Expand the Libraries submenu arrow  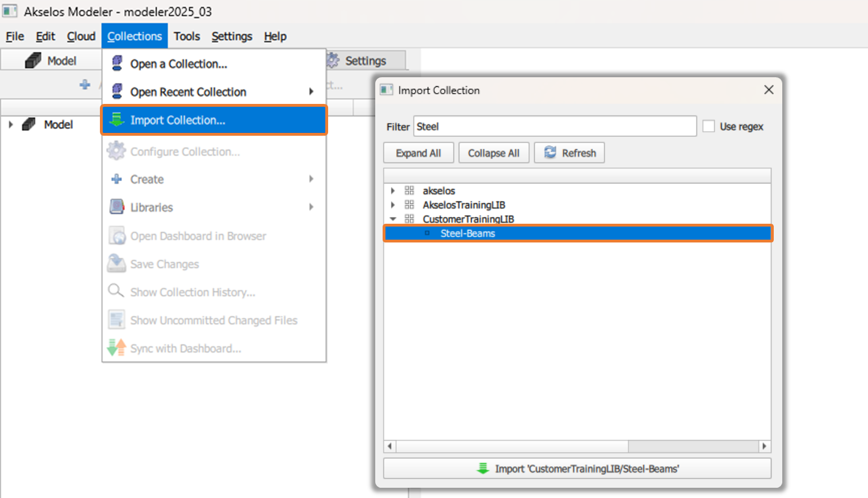[x=311, y=207]
